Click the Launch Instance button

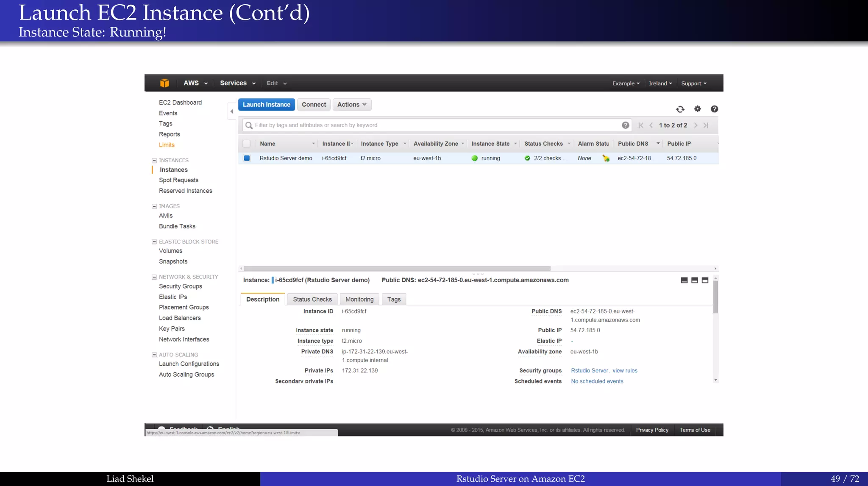tap(267, 105)
